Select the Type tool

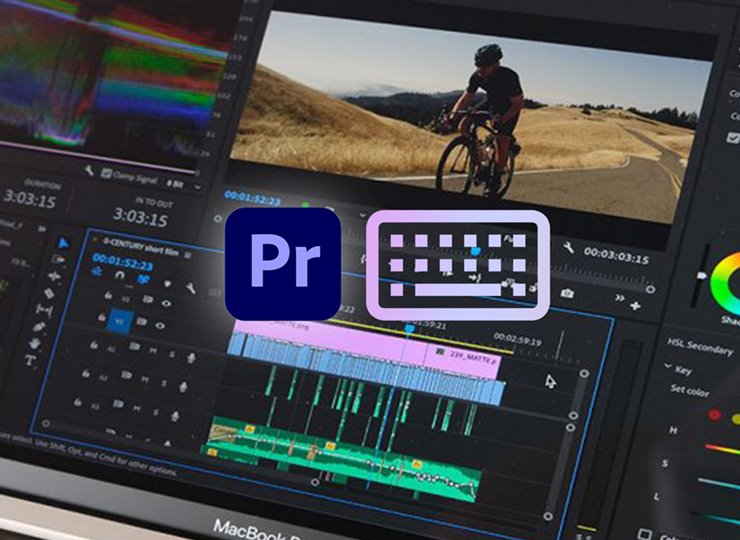point(30,361)
